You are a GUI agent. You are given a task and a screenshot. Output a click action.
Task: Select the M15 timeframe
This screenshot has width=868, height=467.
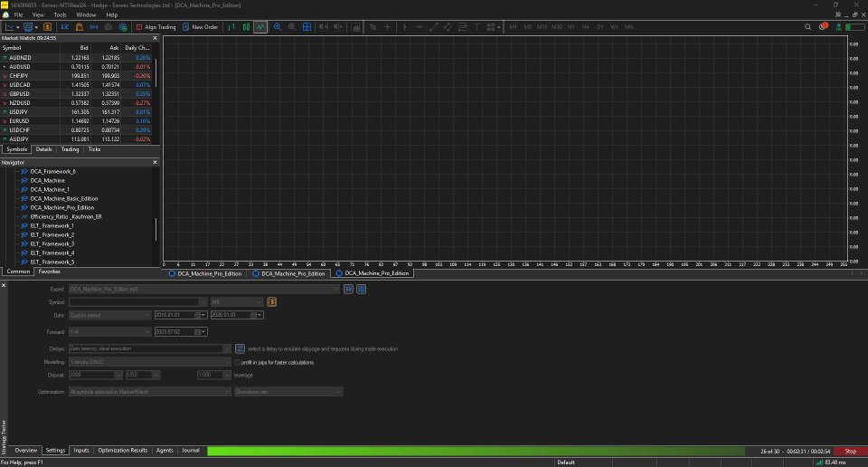pos(542,26)
